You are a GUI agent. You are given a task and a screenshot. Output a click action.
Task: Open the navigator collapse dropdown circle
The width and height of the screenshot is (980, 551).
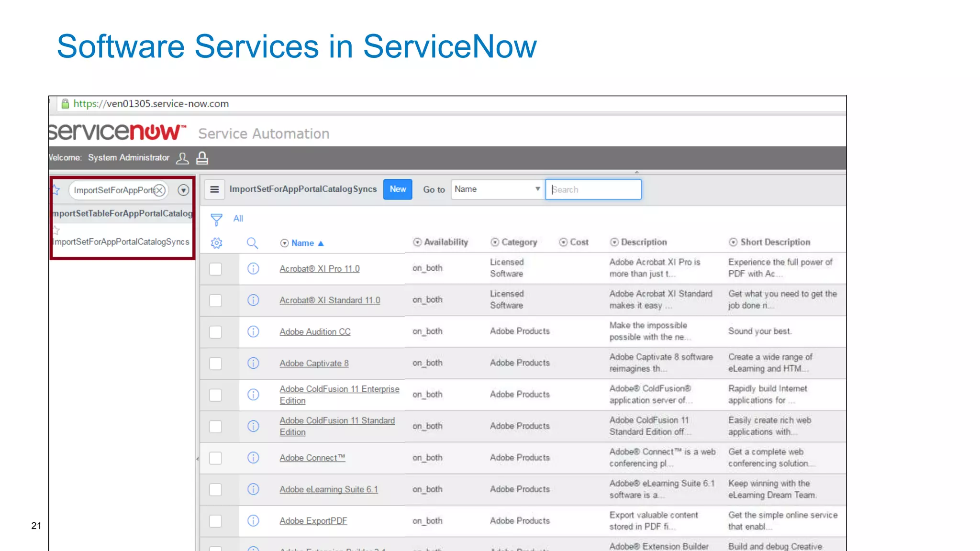pos(183,190)
